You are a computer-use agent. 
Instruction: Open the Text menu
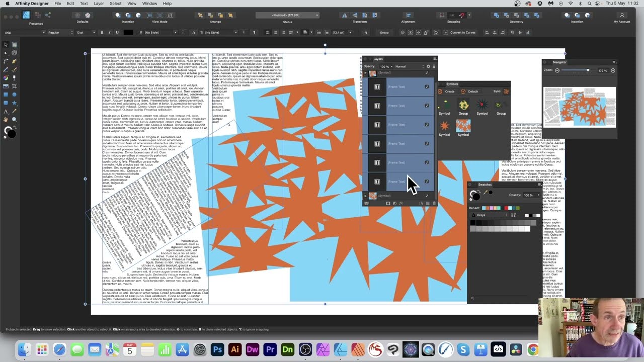[84, 4]
